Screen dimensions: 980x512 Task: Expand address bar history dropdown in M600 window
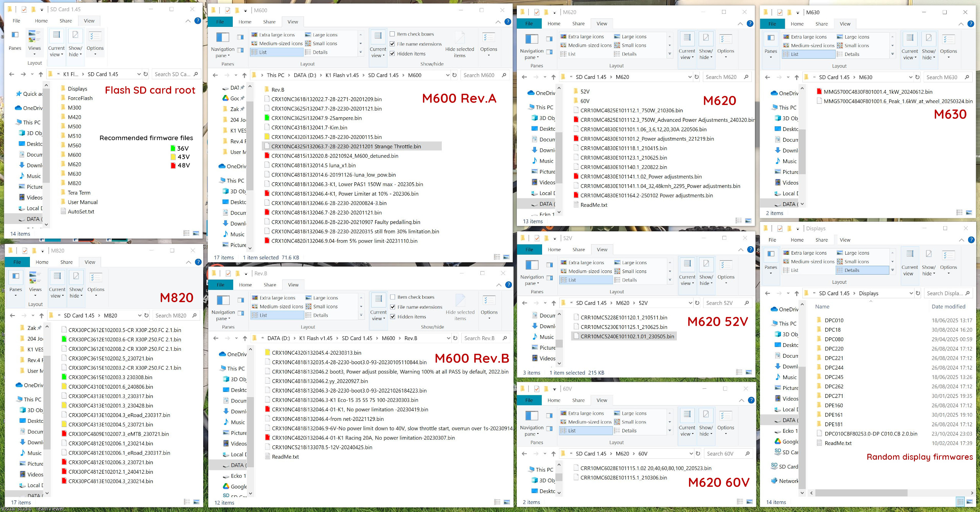pos(448,75)
